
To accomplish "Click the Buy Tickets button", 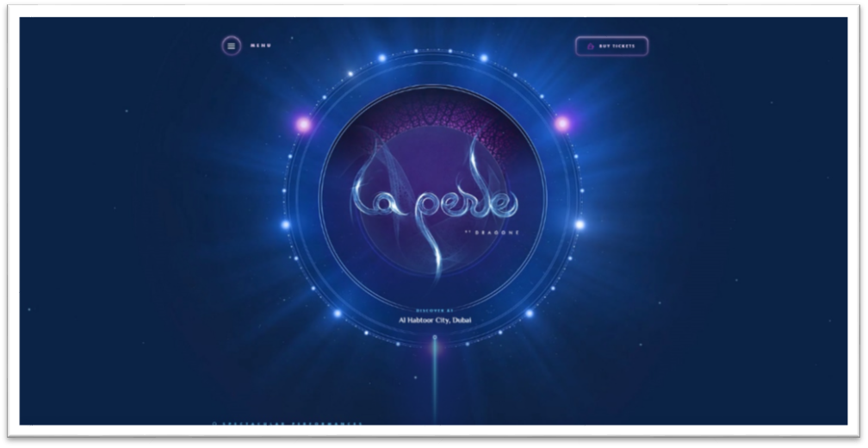I will pos(611,46).
